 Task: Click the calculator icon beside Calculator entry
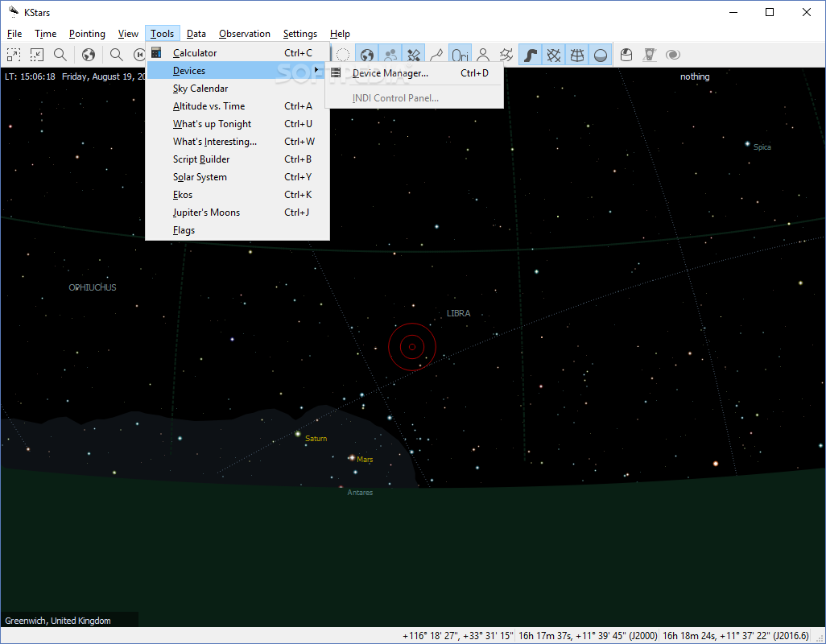tap(156, 52)
